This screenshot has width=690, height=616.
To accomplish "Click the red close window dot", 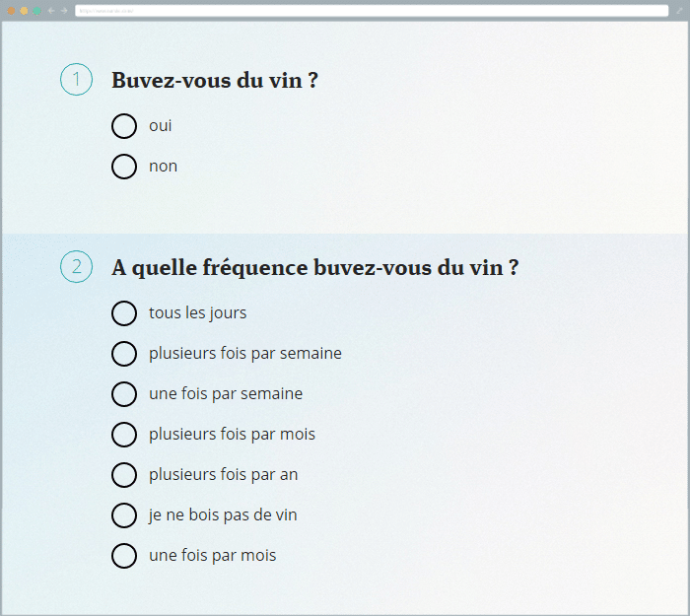I will [x=11, y=11].
